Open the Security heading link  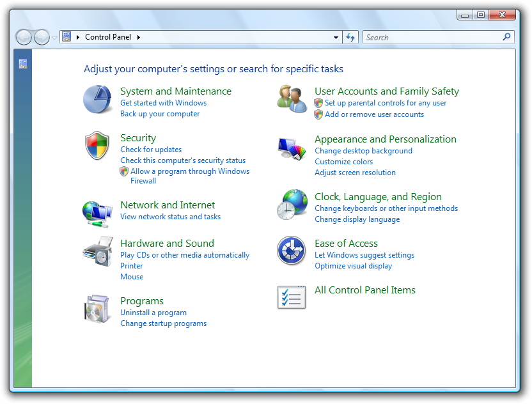tap(138, 138)
